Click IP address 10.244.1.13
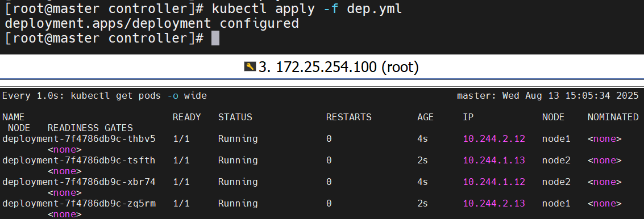Screen dimensions: 644x219 click(494, 161)
